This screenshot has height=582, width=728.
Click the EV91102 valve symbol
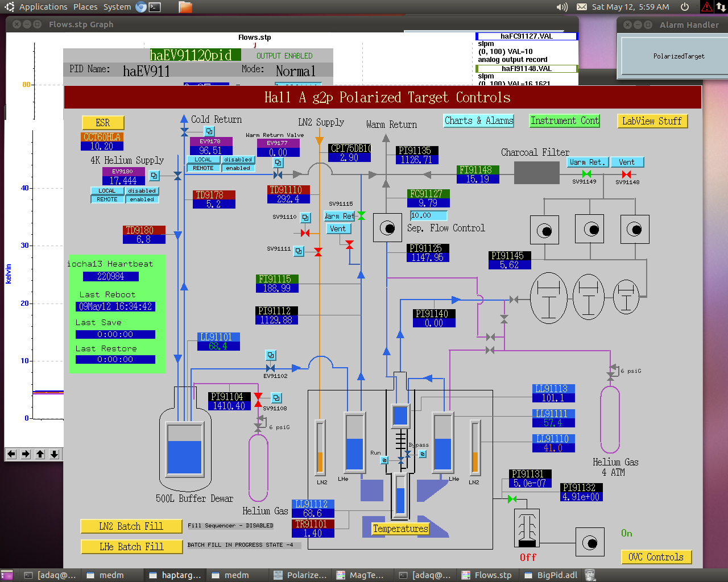(x=270, y=368)
